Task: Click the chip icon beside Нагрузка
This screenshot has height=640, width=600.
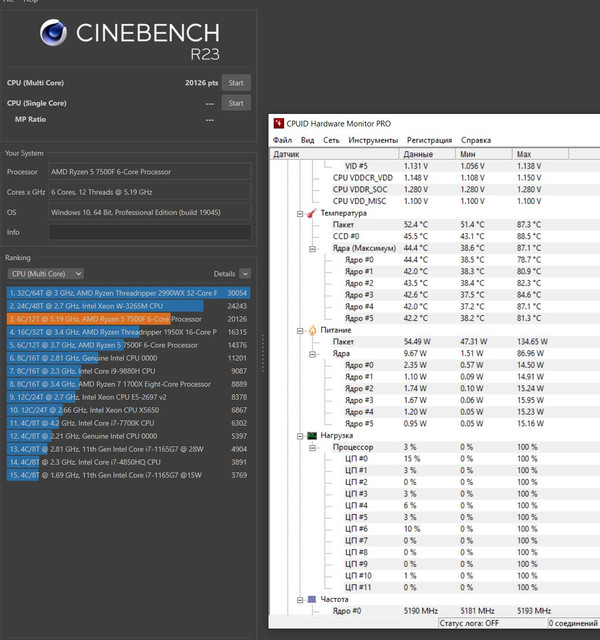Action: [312, 436]
